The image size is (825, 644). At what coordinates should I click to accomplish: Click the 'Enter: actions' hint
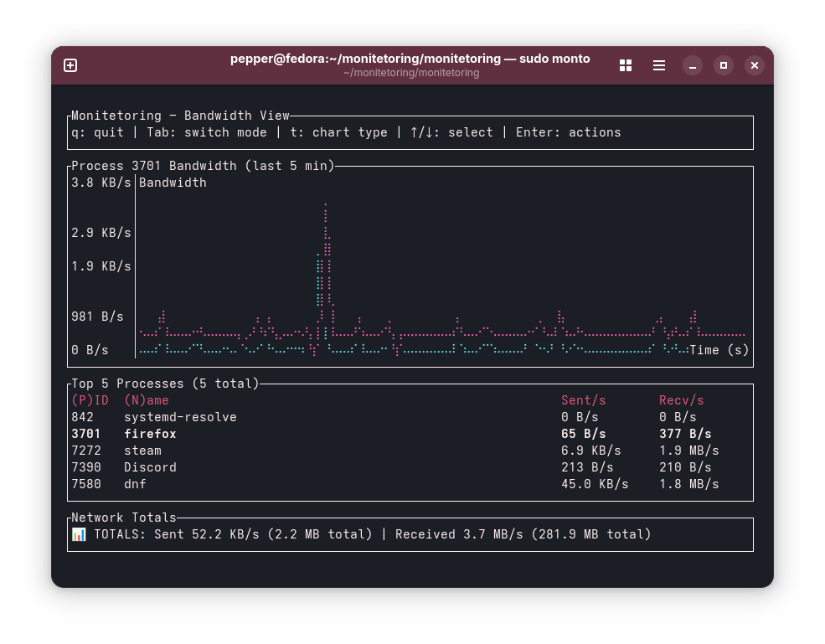568,132
